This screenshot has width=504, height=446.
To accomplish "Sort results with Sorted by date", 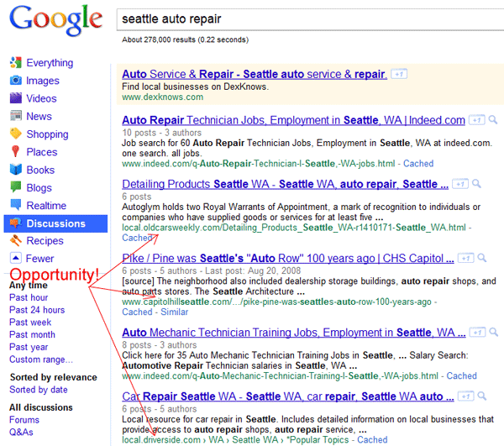I will pyautogui.click(x=39, y=390).
